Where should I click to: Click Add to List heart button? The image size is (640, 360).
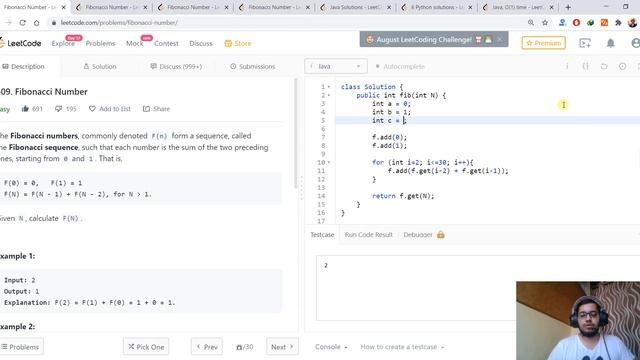[110, 109]
